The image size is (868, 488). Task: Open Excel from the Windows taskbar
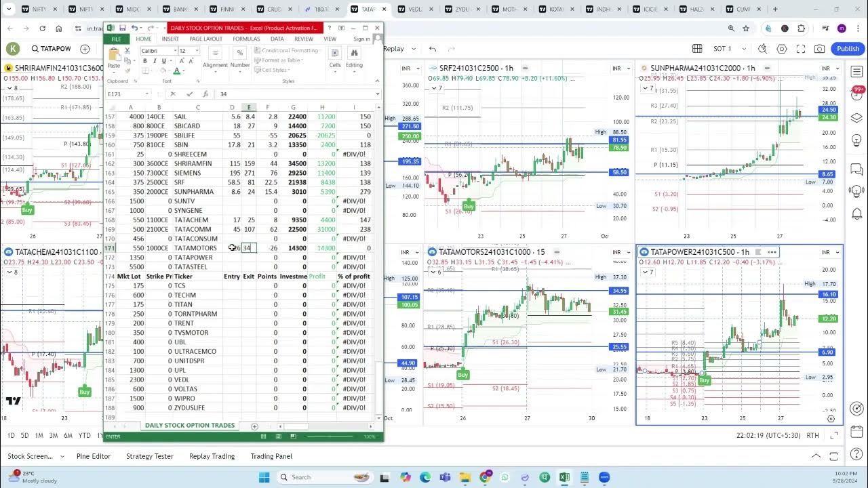coord(564,477)
